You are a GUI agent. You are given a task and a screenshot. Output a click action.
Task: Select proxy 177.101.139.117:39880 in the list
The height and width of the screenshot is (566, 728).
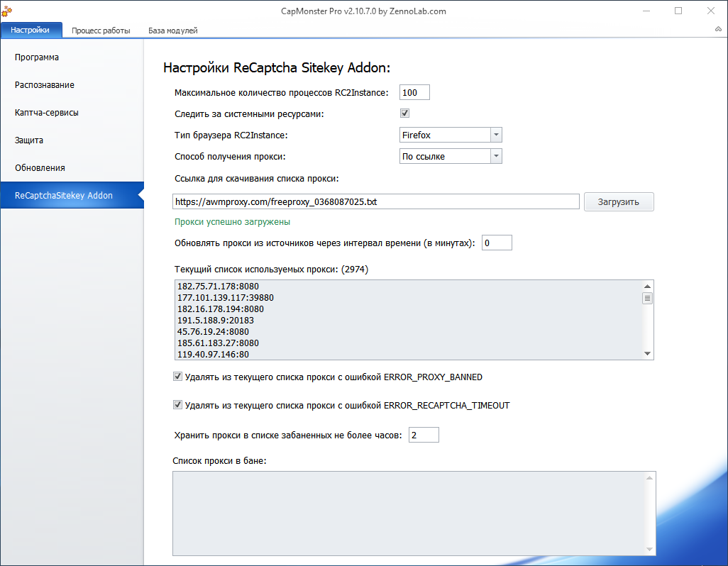226,297
